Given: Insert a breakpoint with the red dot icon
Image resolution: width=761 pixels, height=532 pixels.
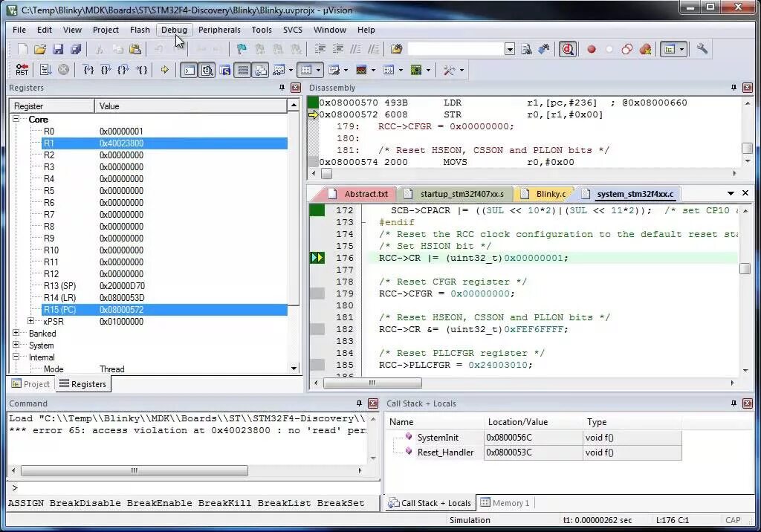Looking at the screenshot, I should [592, 49].
